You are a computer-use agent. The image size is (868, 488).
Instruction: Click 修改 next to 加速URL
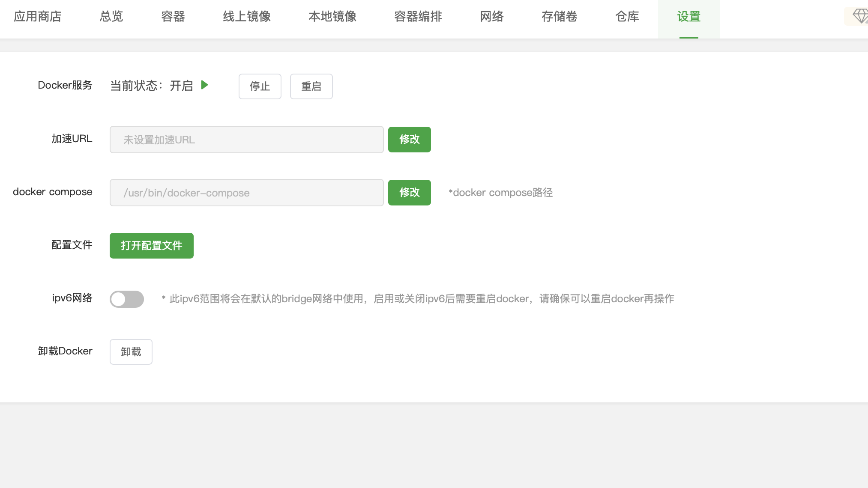coord(410,140)
